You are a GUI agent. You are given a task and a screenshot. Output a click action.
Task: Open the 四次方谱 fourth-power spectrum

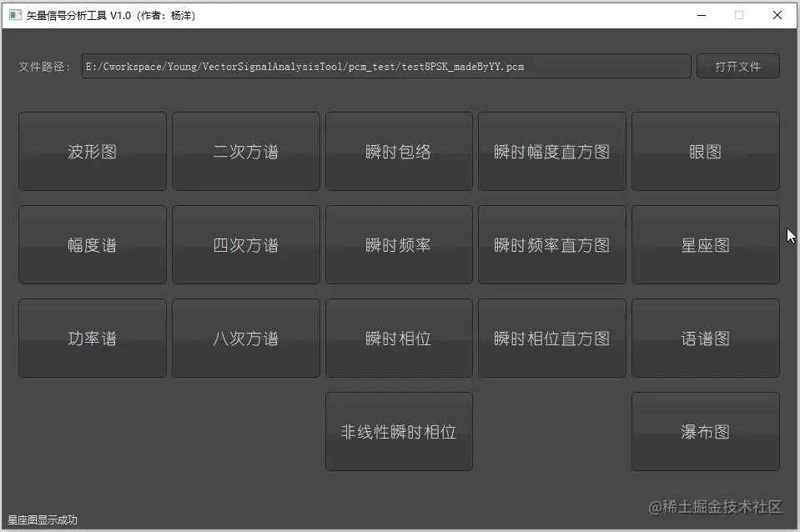point(245,244)
